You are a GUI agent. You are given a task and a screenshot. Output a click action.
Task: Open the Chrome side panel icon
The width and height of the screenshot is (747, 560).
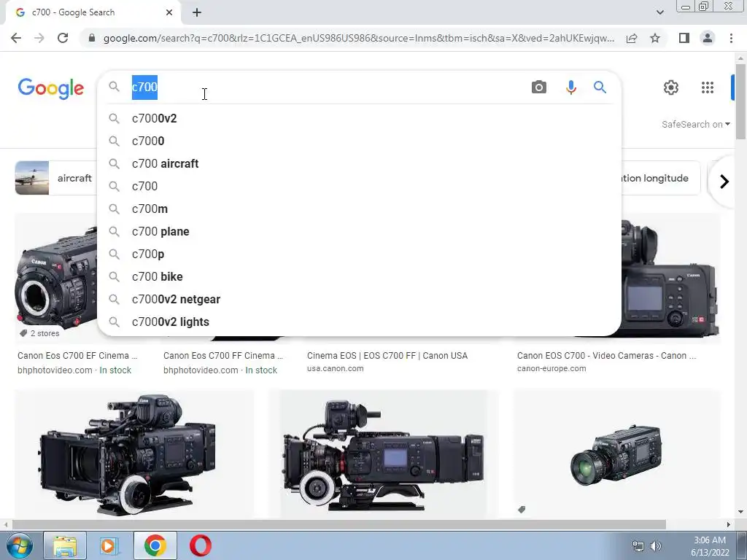tap(684, 38)
